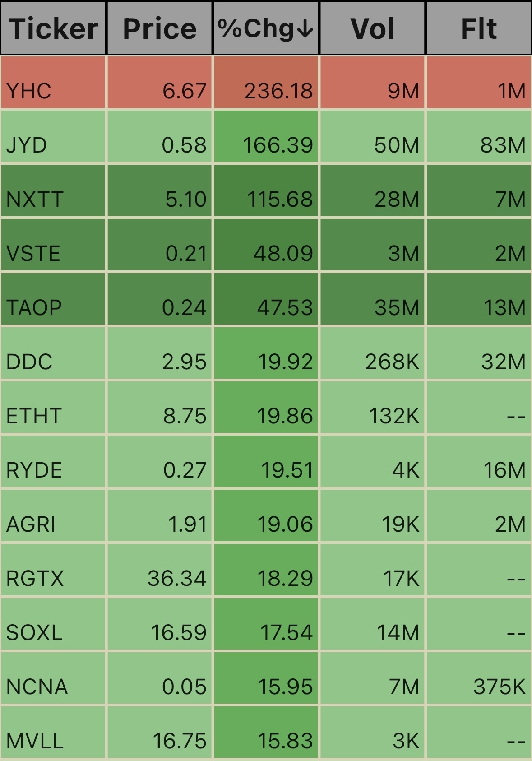Screen dimensions: 532x761
Task: Select the MVLL ticker
Action: tap(35, 741)
